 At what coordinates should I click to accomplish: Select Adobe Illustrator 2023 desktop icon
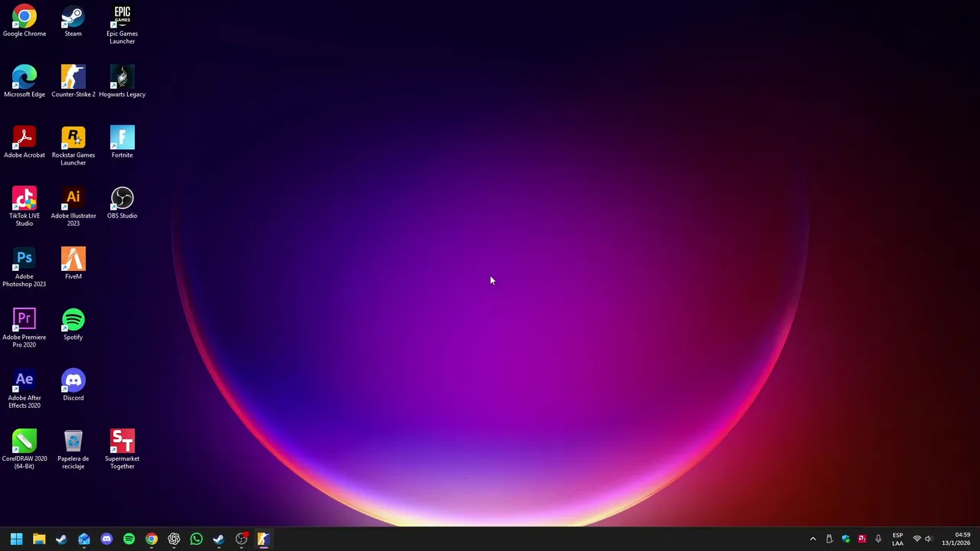coord(73,207)
